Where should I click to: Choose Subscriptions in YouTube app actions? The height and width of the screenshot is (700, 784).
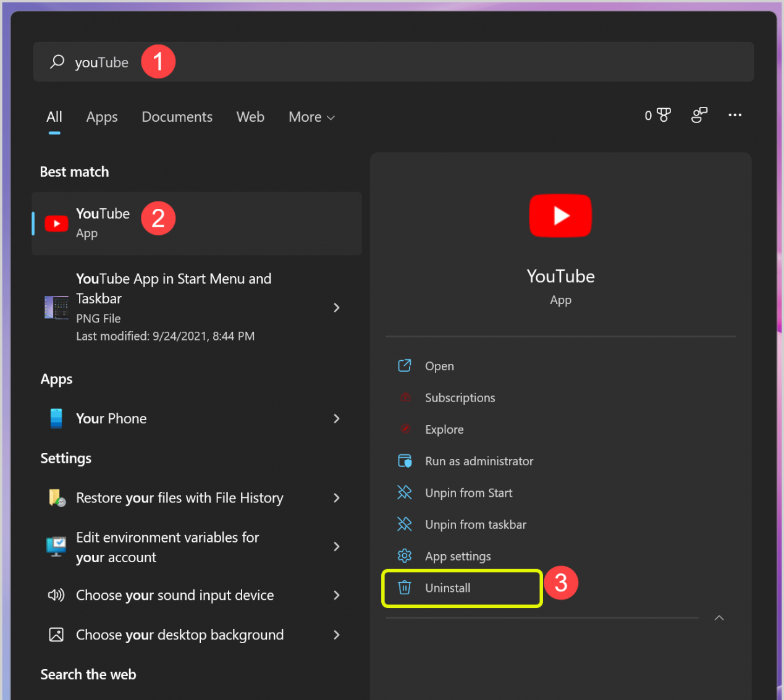[x=460, y=398]
